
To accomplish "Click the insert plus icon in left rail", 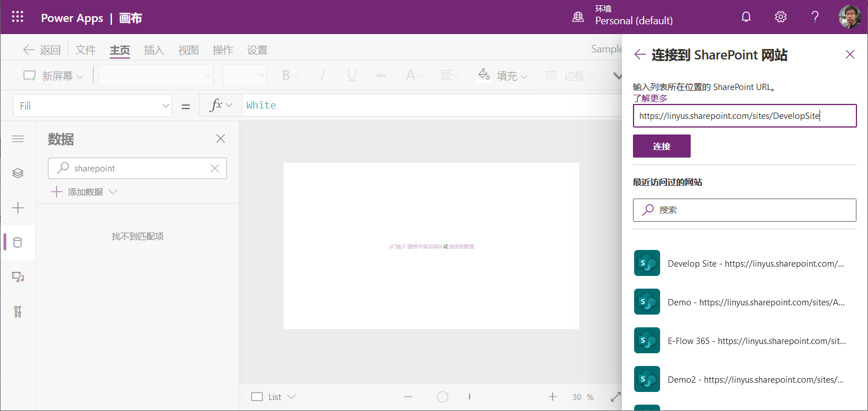I will tap(18, 208).
